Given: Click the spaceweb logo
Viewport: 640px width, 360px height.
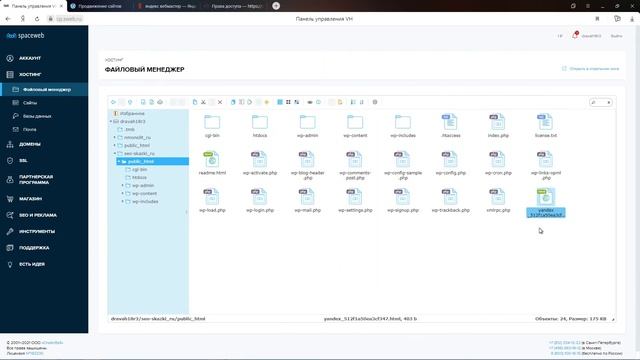Looking at the screenshot, I should click(x=25, y=36).
